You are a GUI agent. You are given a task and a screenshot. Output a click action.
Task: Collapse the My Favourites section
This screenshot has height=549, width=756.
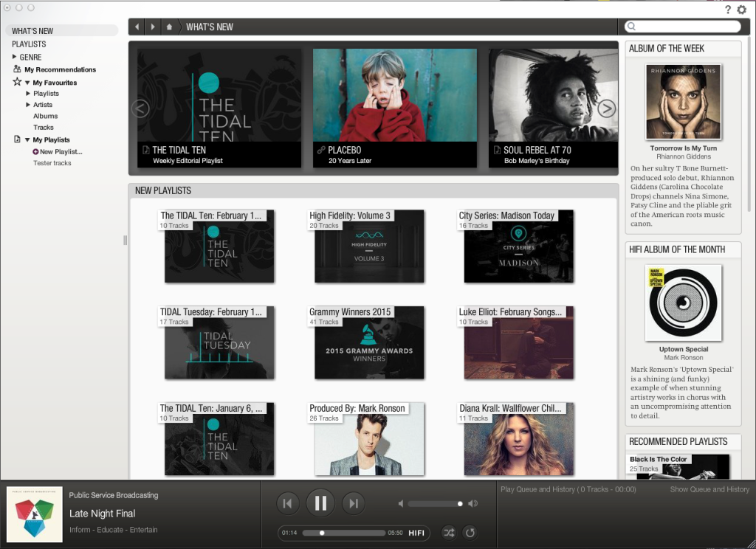point(27,83)
